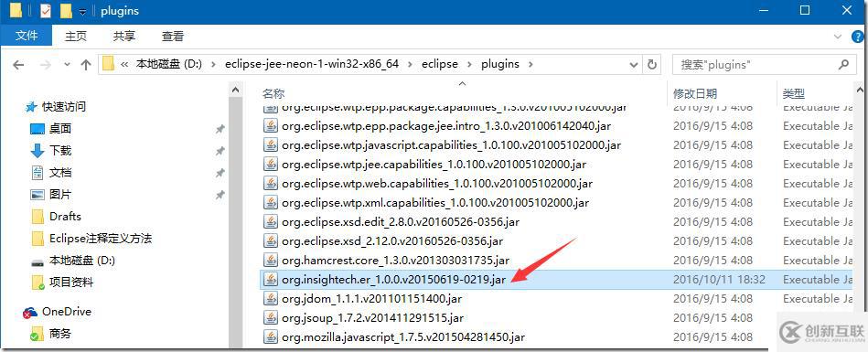Click the Properties icon in the title bar
868x352 pixels.
(46, 11)
